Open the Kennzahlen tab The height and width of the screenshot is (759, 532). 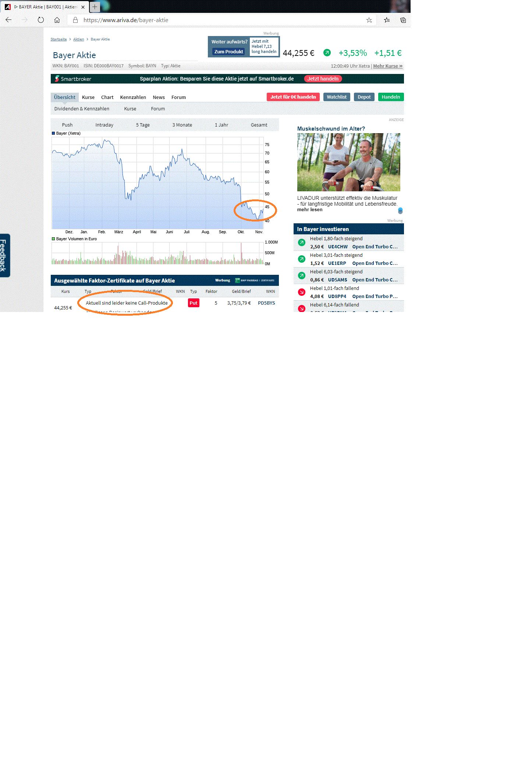pyautogui.click(x=133, y=97)
